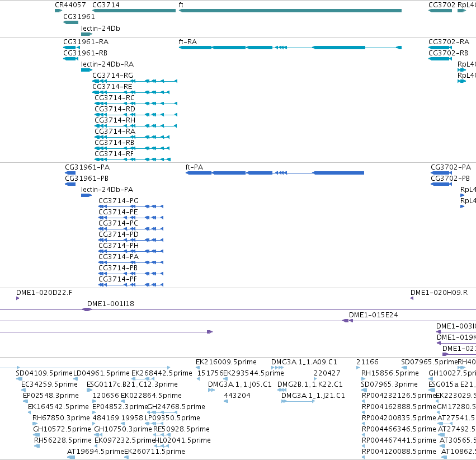The image size is (476, 460).
Task: Select the EK293544.5prime EST label
Action: (253, 373)
